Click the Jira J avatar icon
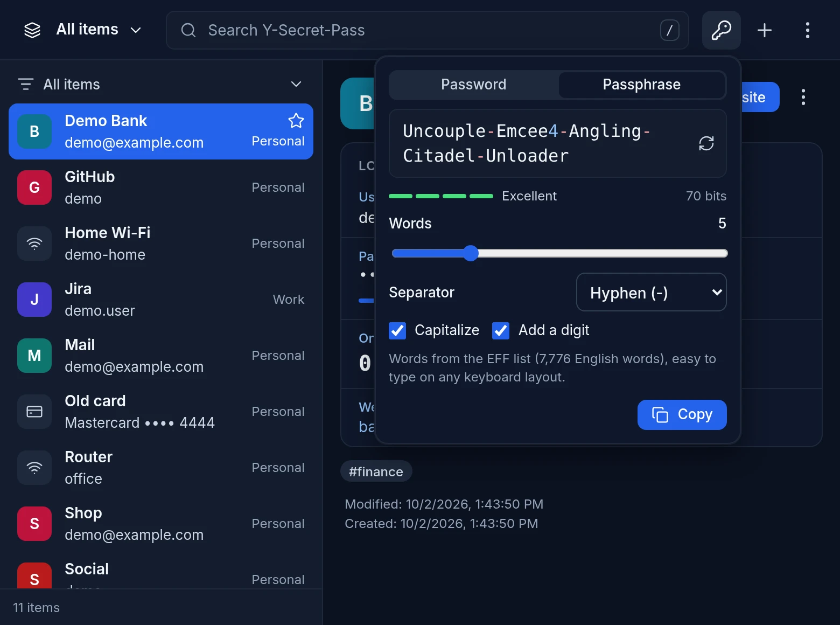The width and height of the screenshot is (840, 625). [x=34, y=300]
